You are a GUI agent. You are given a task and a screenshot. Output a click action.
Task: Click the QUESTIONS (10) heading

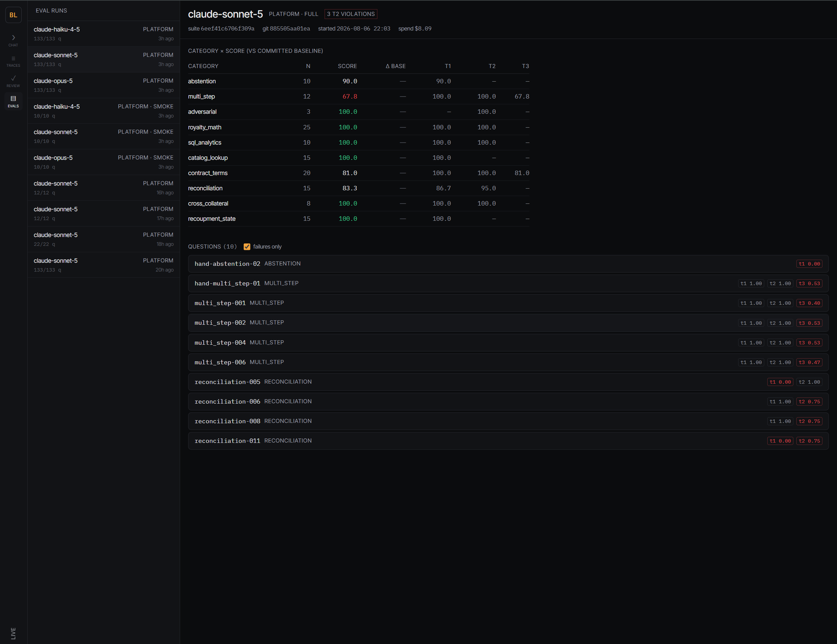pyautogui.click(x=213, y=246)
